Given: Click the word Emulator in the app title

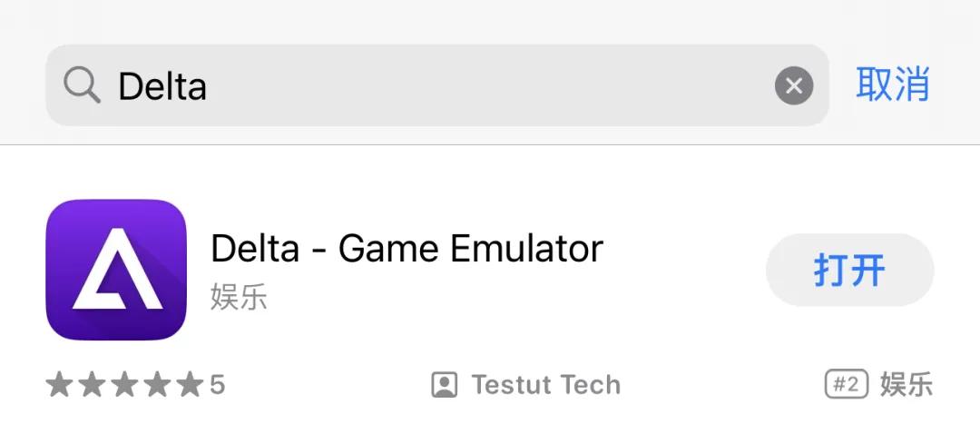Looking at the screenshot, I should click(x=526, y=248).
